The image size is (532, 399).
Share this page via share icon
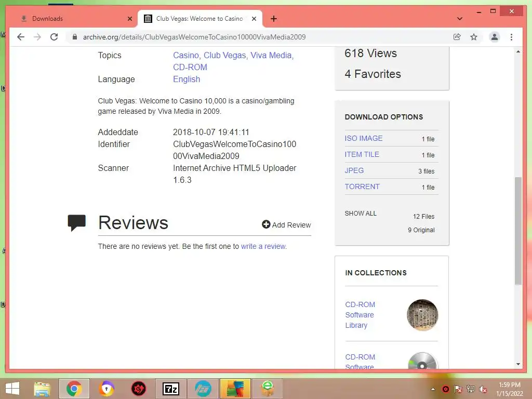click(457, 37)
